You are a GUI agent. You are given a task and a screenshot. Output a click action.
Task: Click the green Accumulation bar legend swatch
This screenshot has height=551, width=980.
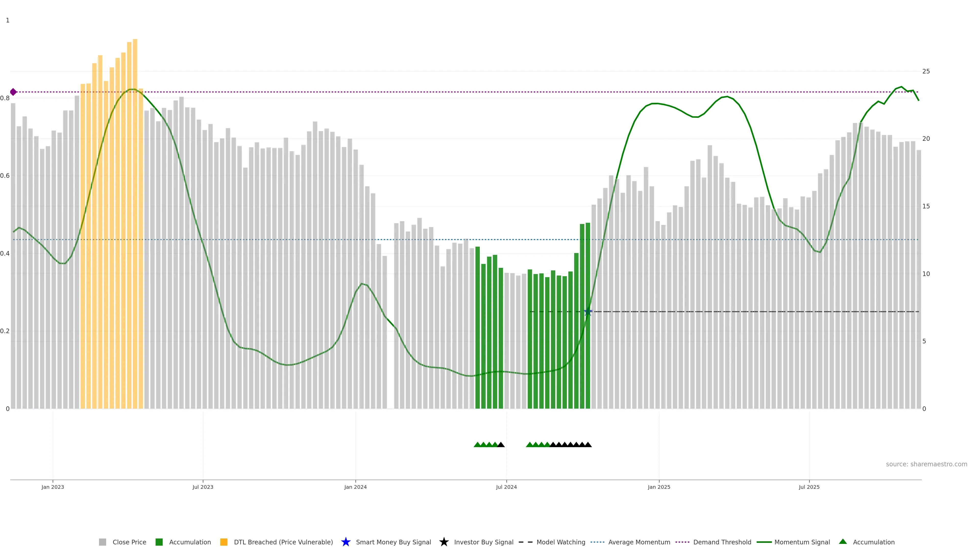[x=159, y=542]
